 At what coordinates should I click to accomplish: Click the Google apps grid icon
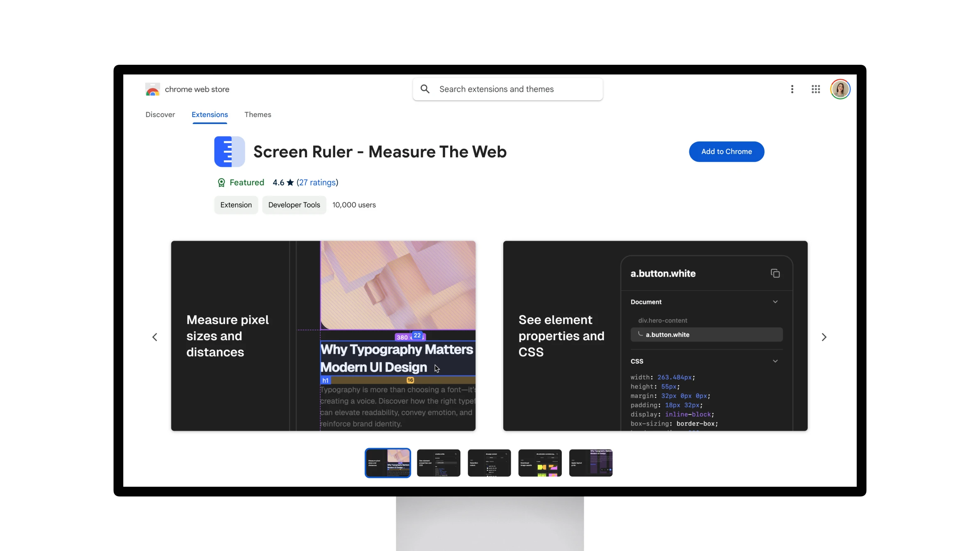click(x=816, y=88)
